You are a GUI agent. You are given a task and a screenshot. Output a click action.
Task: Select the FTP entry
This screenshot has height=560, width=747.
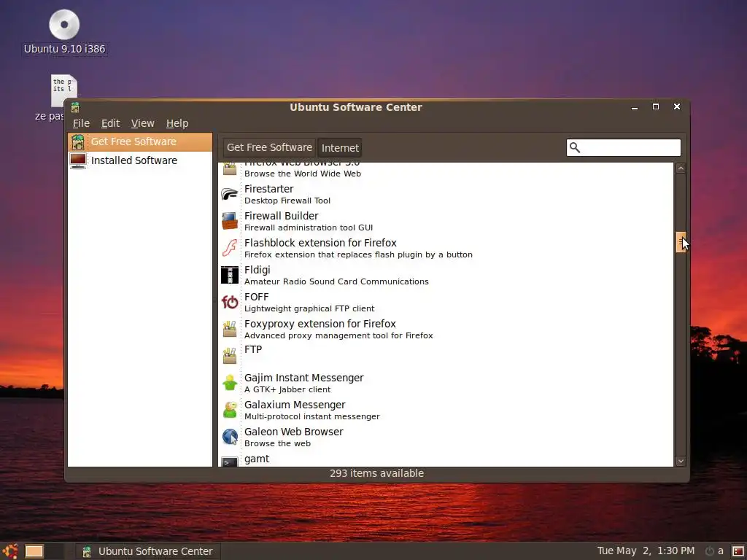pos(446,356)
